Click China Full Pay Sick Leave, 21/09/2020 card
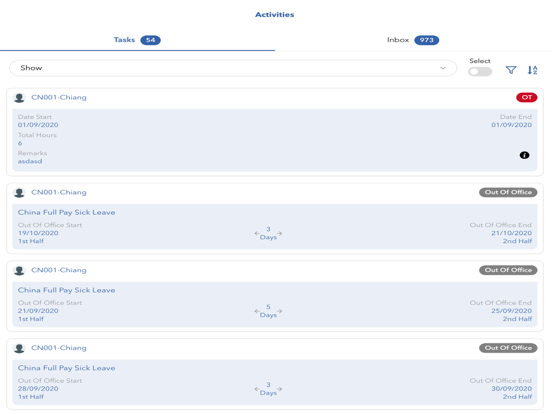Viewport: 552px width, 414px height. (67, 290)
